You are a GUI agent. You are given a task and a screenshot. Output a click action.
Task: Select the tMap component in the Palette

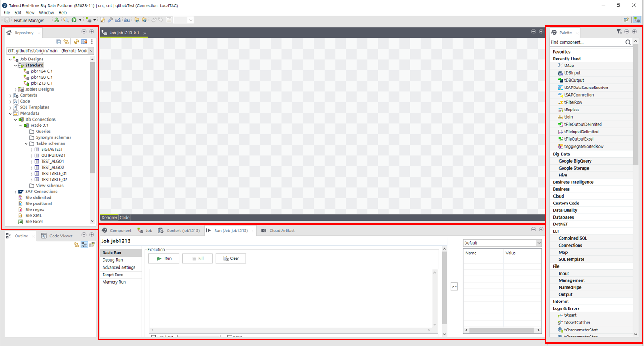pyautogui.click(x=569, y=66)
